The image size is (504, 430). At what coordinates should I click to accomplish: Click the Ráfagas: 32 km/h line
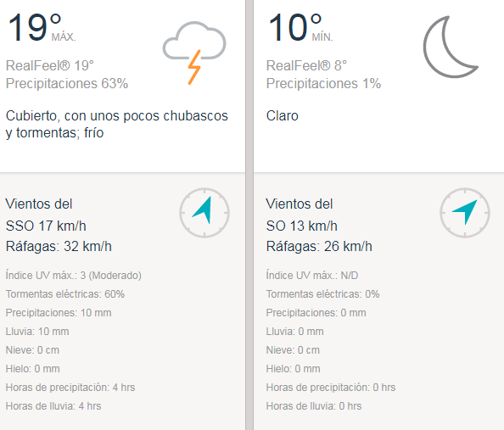point(59,247)
